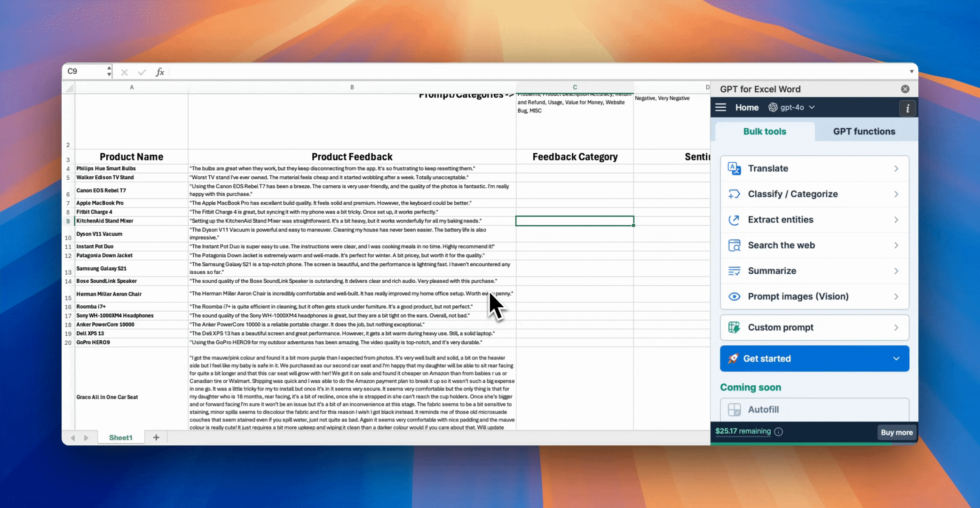
Task: Expand the formula bar with the arrow
Action: click(911, 71)
